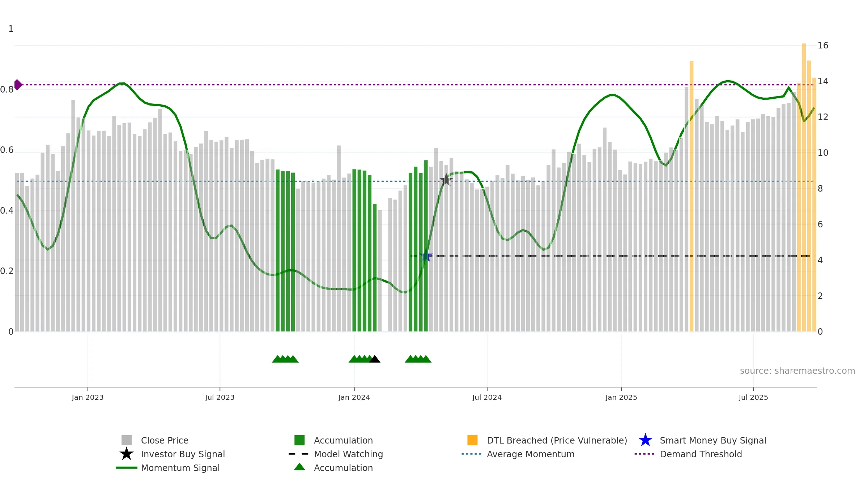868x488 pixels.
Task: Click the green Accumulation square legend swatch
Action: [299, 440]
